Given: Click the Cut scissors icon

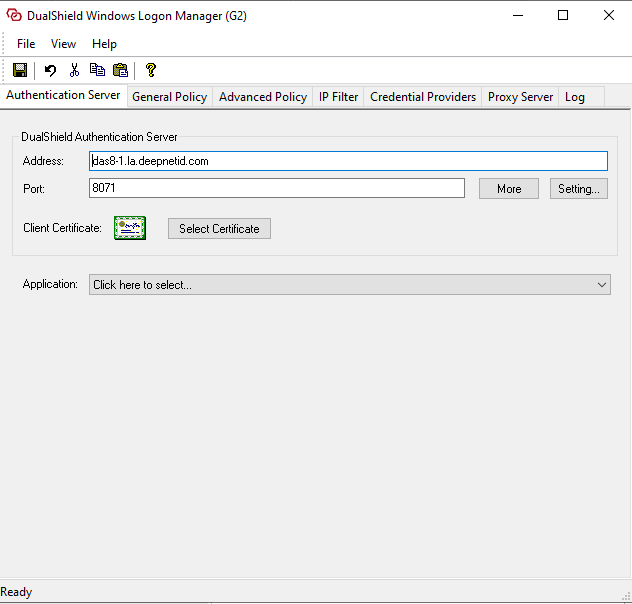Looking at the screenshot, I should point(73,70).
